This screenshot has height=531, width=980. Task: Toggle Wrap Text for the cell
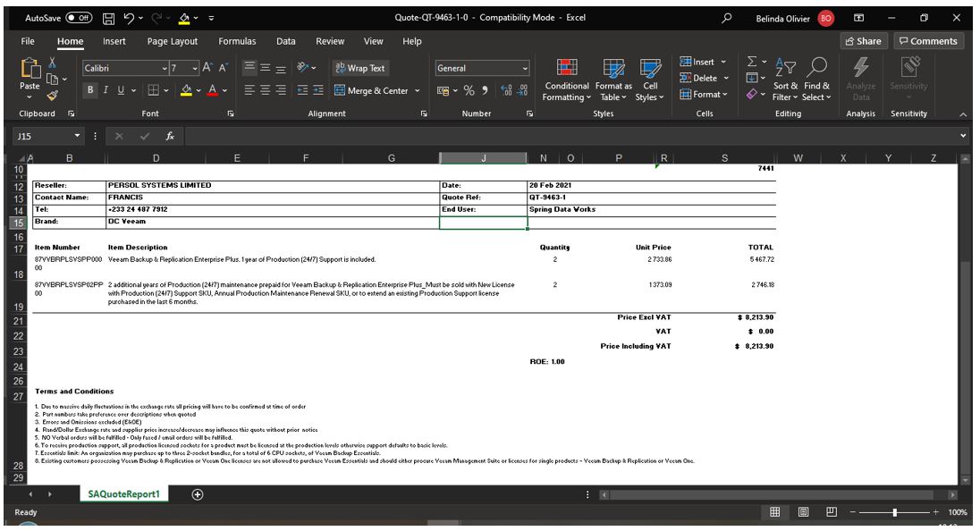point(359,68)
